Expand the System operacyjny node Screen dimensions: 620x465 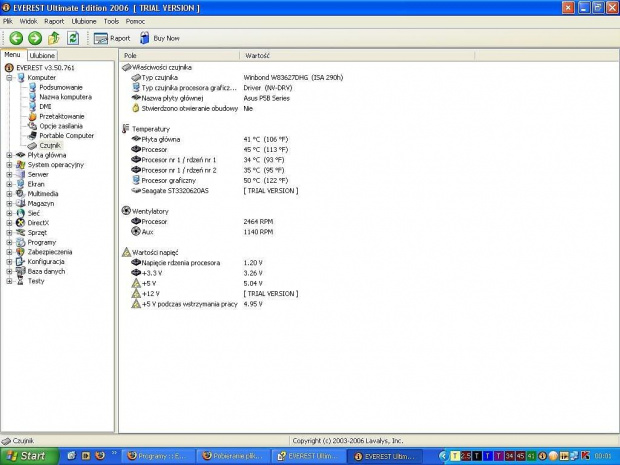coord(9,165)
